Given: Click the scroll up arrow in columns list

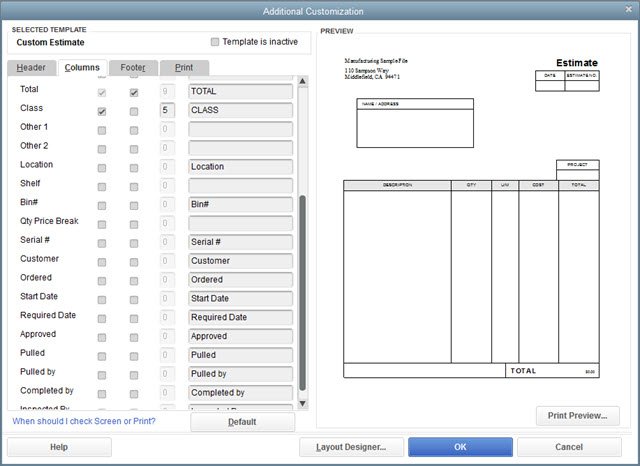Looking at the screenshot, I should click(303, 81).
